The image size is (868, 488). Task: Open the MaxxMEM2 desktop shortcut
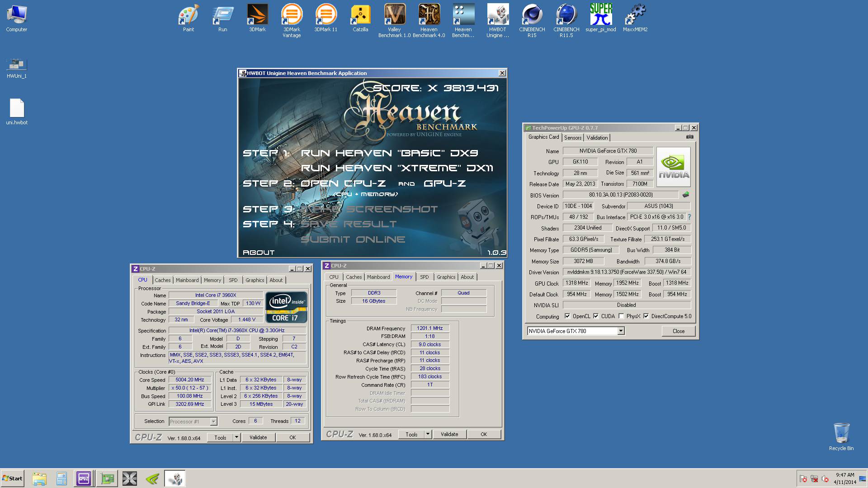(635, 18)
